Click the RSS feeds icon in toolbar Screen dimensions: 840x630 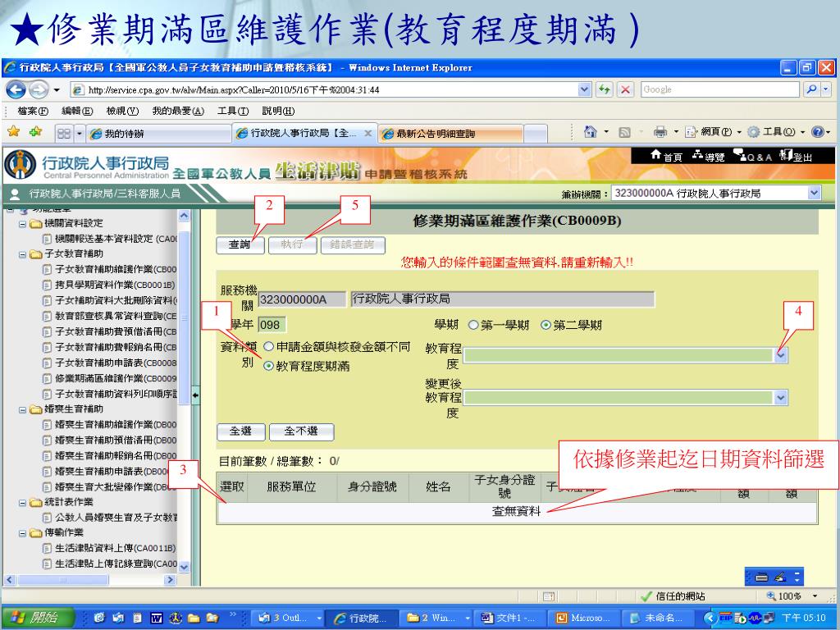pos(624,132)
